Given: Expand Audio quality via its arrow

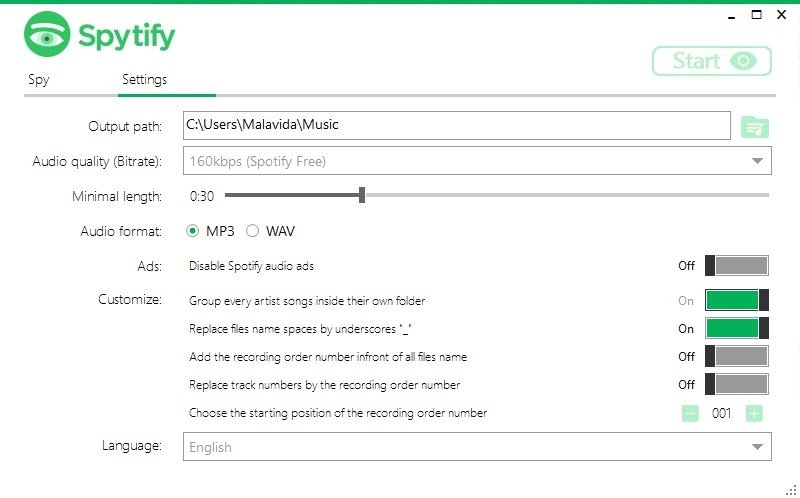Looking at the screenshot, I should [x=757, y=161].
